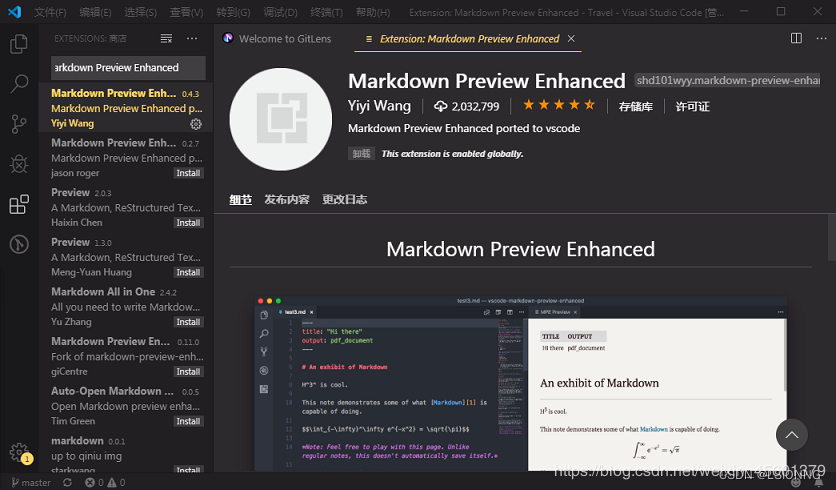Open the Source Control view
This screenshot has height=490, width=836.
point(19,124)
